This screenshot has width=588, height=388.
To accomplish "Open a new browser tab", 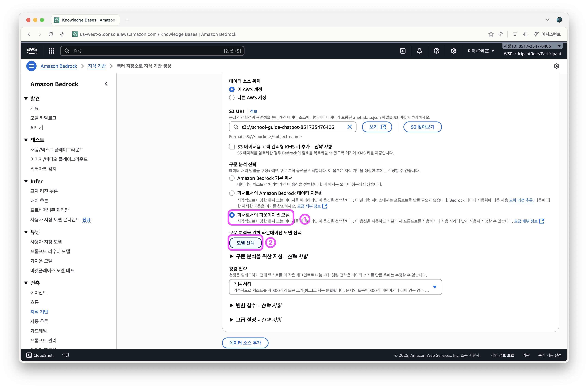I will (127, 20).
